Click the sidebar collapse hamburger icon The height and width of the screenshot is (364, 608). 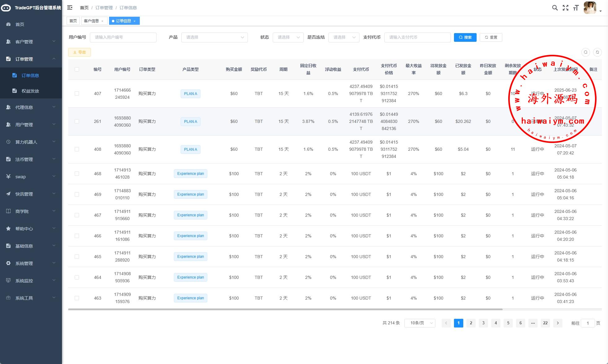70,7
